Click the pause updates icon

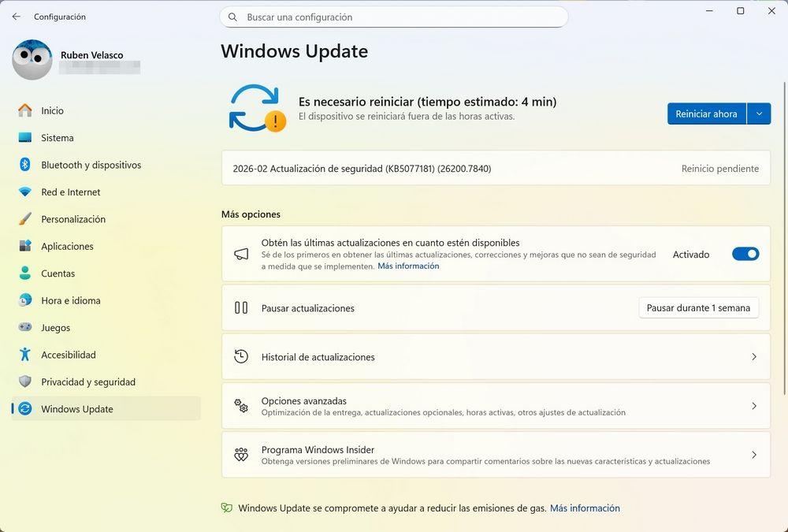240,308
